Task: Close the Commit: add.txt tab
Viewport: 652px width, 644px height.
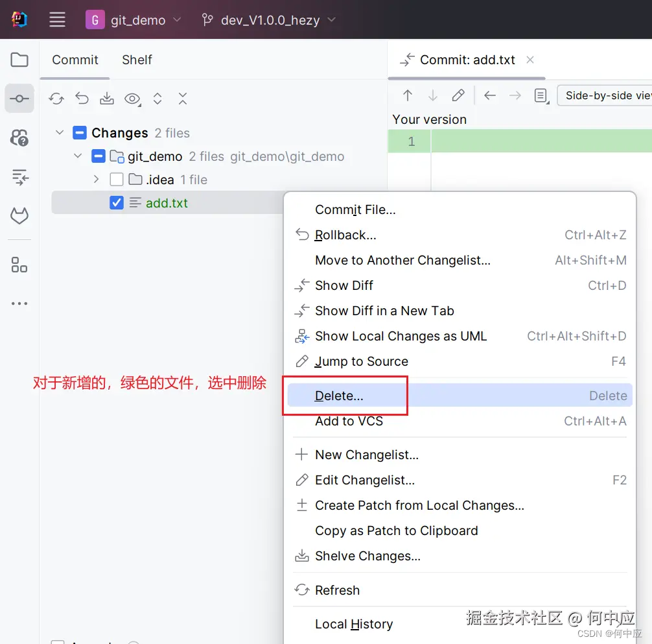Action: click(x=530, y=60)
